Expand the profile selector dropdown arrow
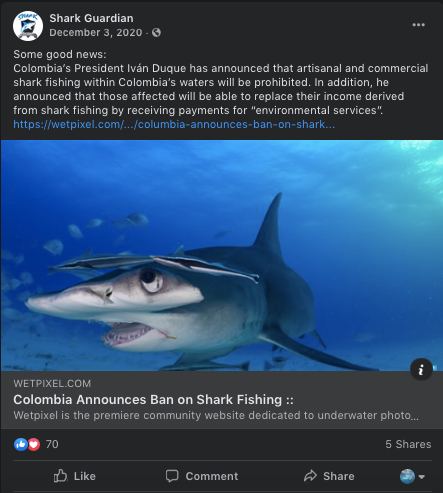443x493 pixels. (x=422, y=477)
